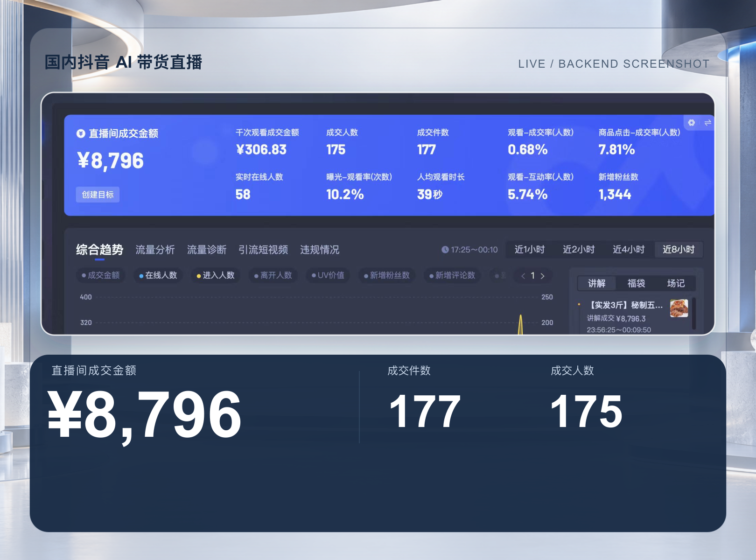Select the 近2小时 time range
756x560 pixels.
[579, 249]
